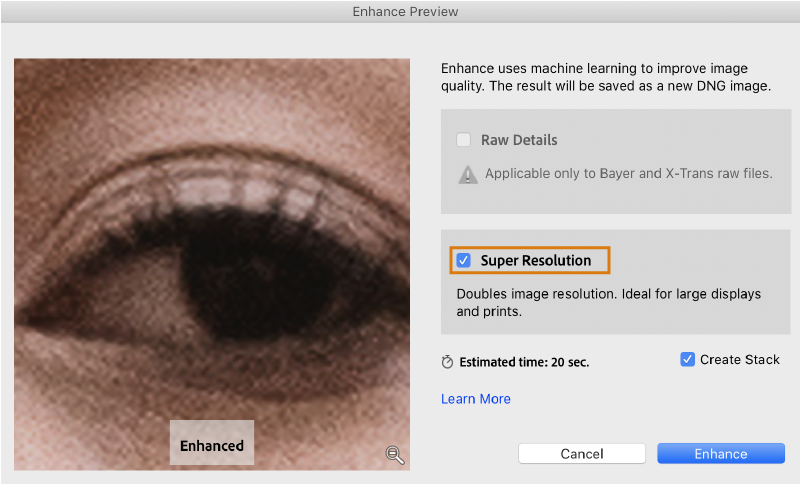
Task: Click the machine learning description paragraph
Action: [607, 78]
